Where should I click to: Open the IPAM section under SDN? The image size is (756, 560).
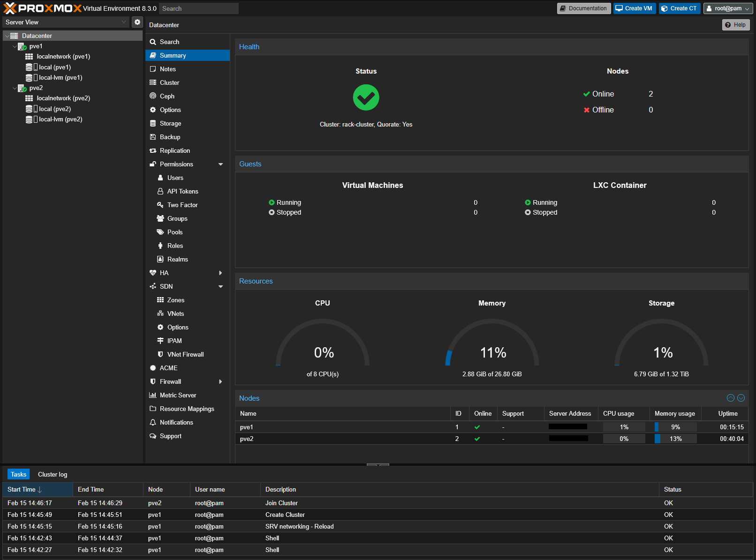(174, 341)
